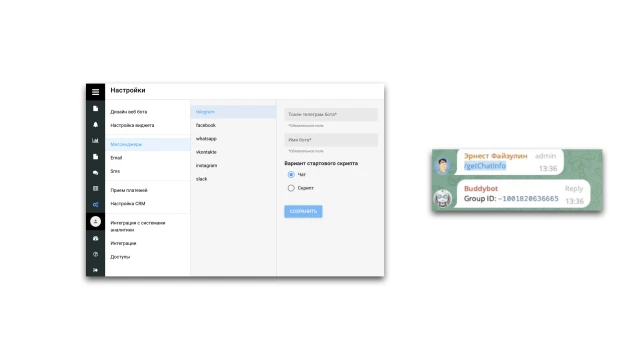This screenshot has height=360, width=640.
Task: Open the Sms settings section
Action: pos(115,171)
